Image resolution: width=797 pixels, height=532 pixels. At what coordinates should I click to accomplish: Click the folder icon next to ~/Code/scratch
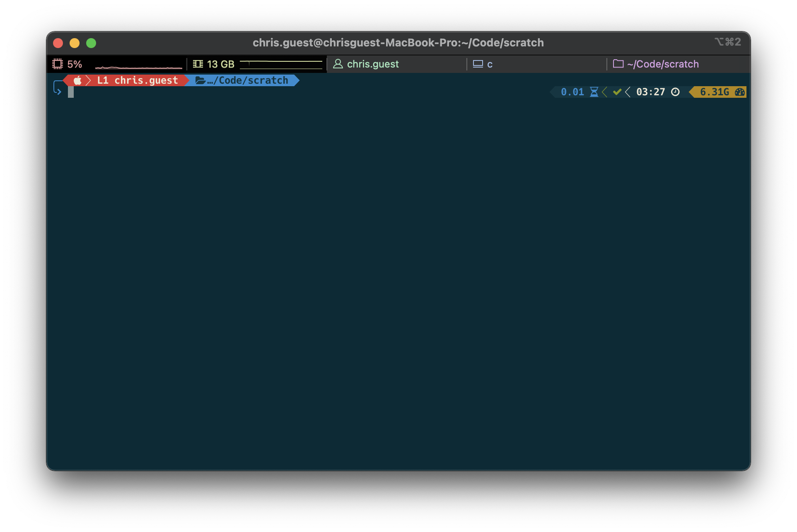tap(618, 64)
